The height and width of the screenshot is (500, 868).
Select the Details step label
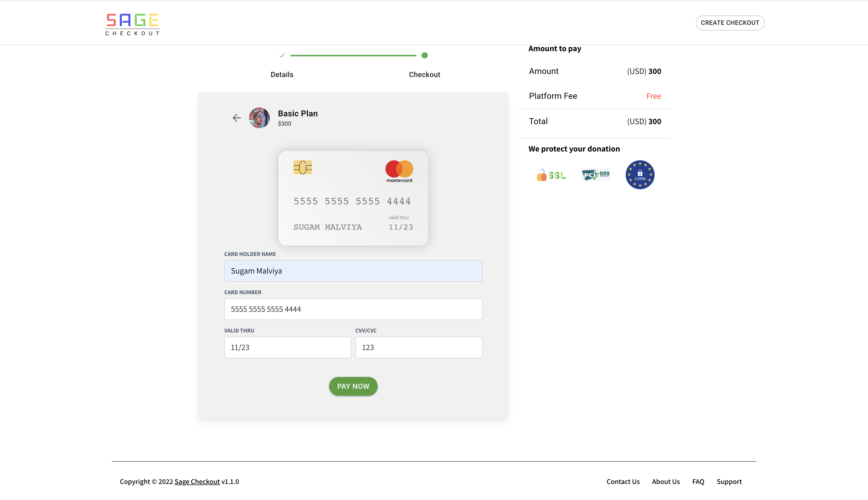coord(282,74)
